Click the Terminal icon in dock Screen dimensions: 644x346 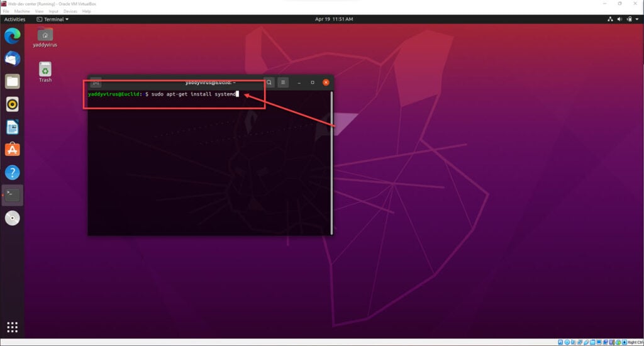[x=13, y=195]
